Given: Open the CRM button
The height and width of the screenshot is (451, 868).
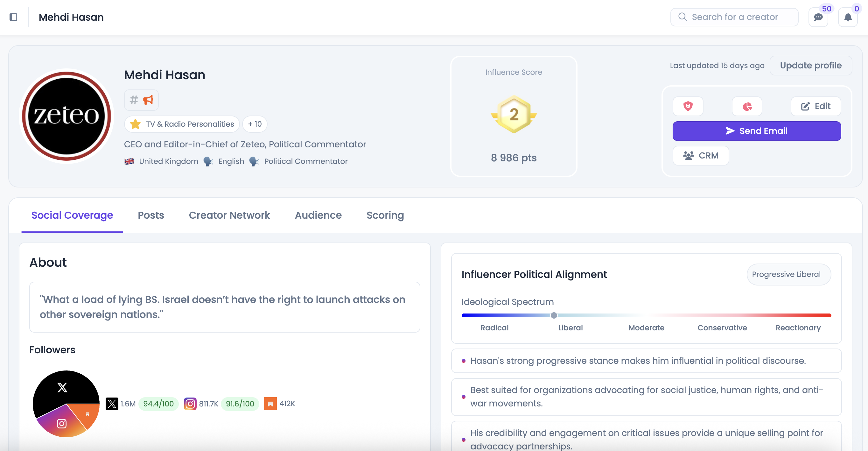Looking at the screenshot, I should (x=701, y=155).
